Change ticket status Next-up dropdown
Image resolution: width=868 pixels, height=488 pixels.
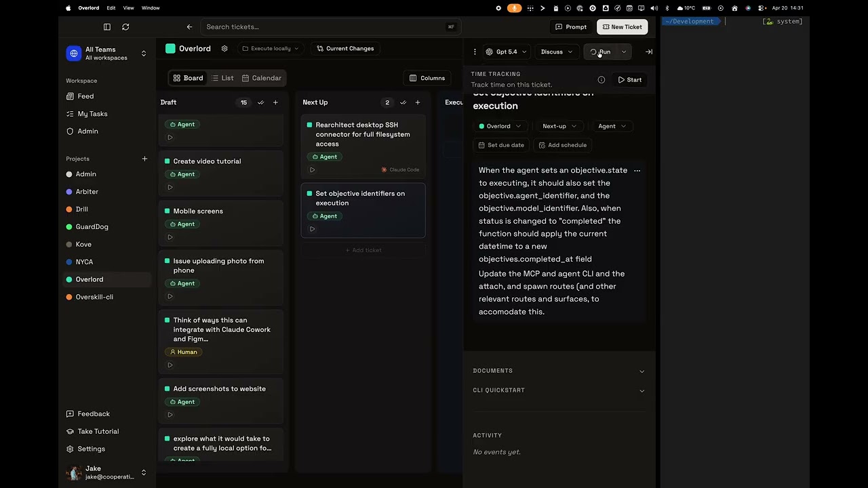tap(559, 126)
